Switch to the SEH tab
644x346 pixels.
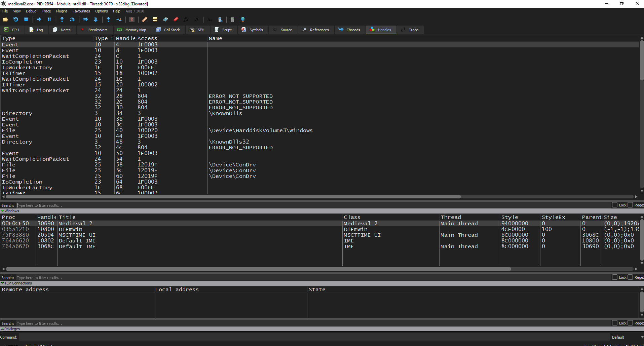pos(197,30)
